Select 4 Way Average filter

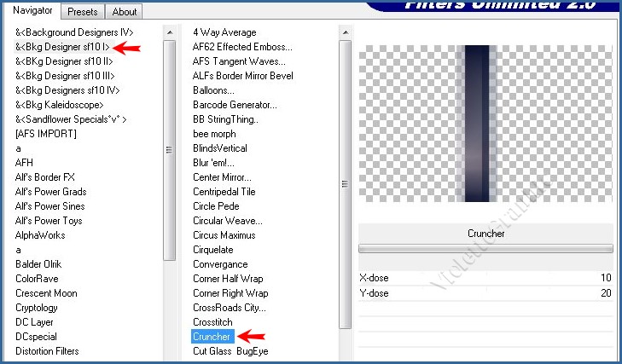click(x=225, y=32)
